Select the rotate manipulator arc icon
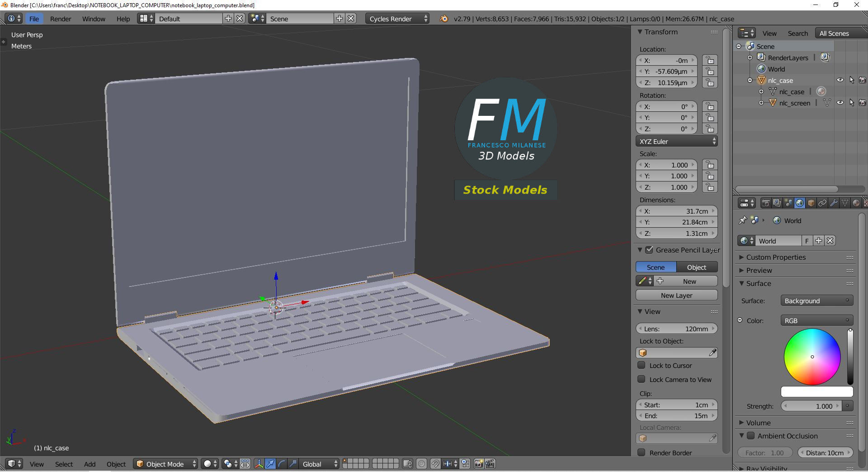 tap(281, 464)
